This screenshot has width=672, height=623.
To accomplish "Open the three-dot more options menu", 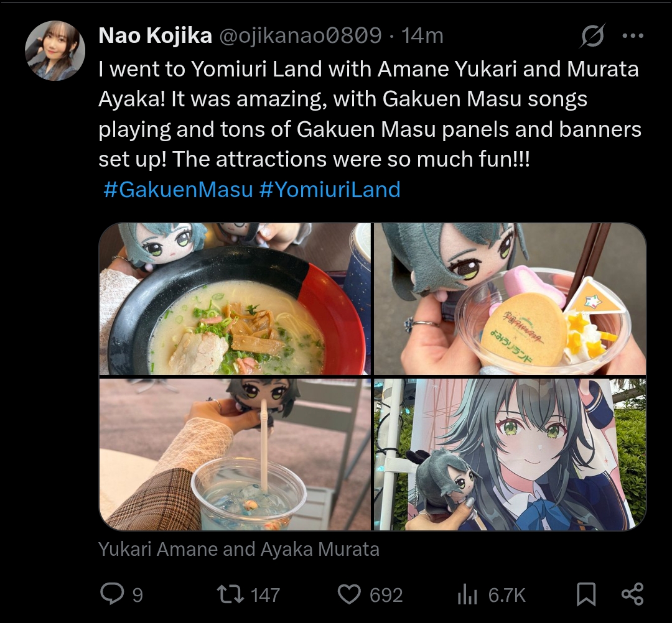I will point(633,36).
